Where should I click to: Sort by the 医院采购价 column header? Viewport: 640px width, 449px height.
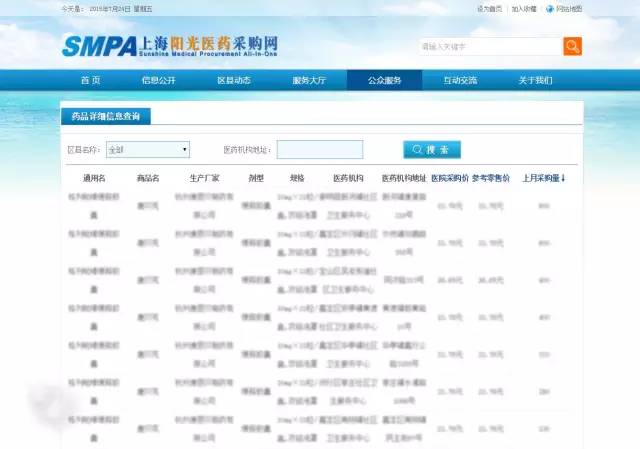click(449, 178)
